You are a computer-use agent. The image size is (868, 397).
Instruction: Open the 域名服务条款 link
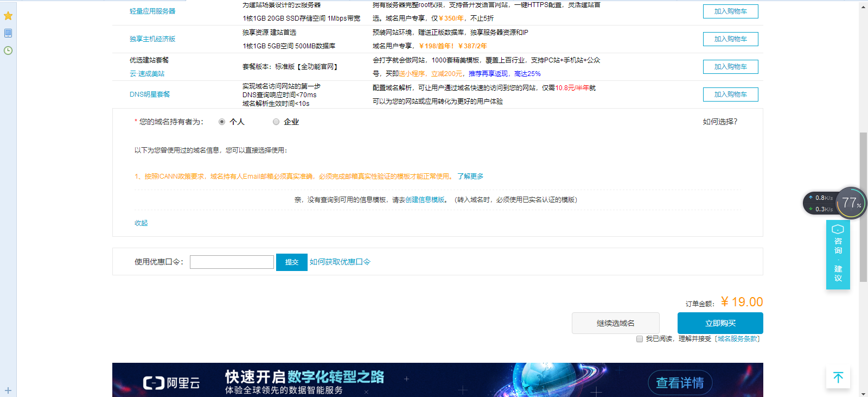[x=737, y=339]
